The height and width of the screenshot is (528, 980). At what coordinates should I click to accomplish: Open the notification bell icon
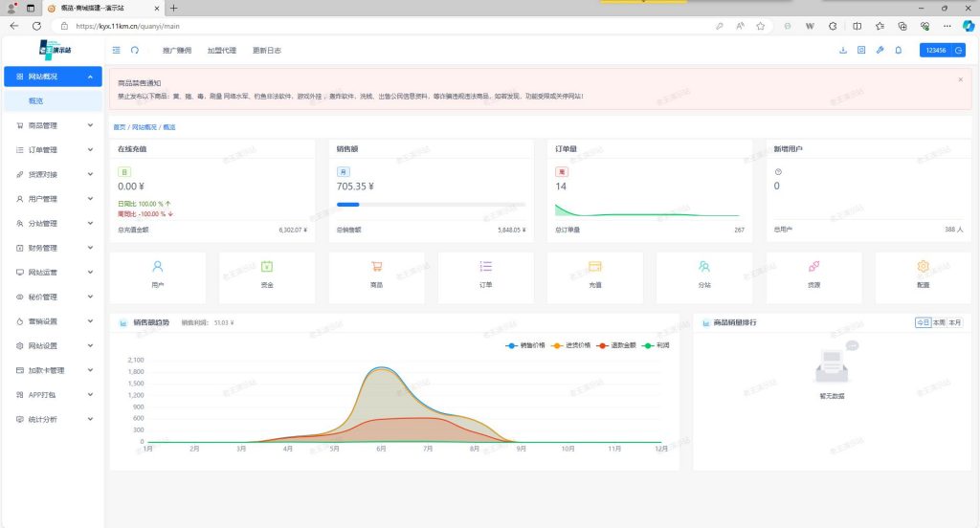[x=898, y=50]
